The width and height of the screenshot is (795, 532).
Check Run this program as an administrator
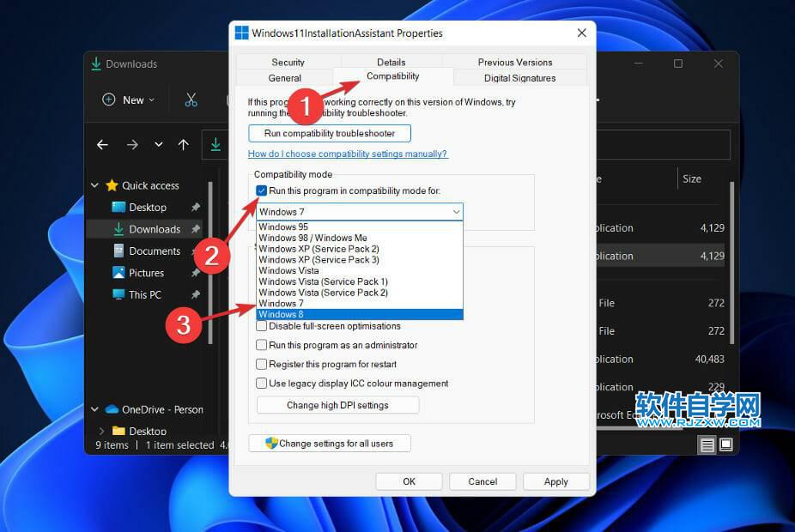tap(262, 345)
